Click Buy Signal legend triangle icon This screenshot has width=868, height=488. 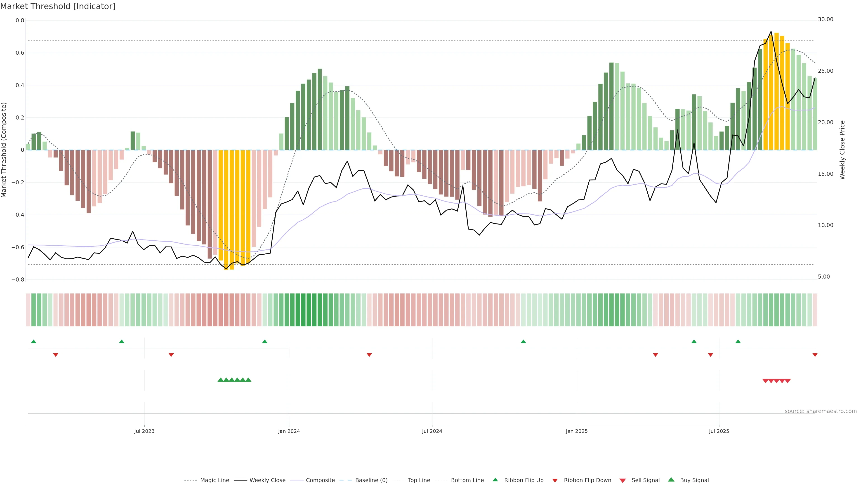point(671,480)
